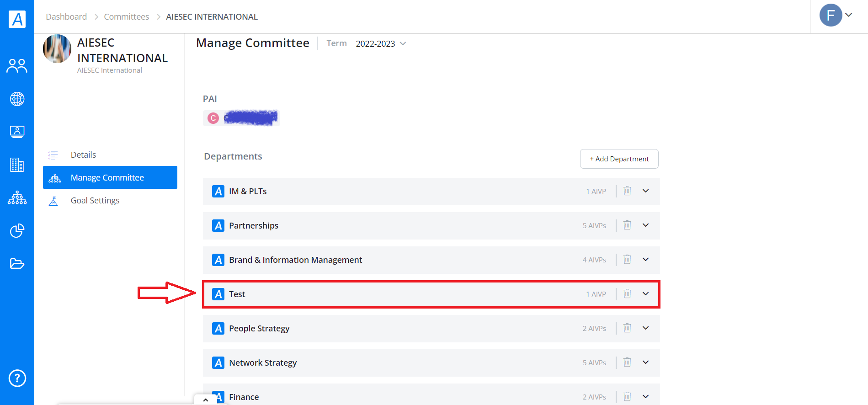Open the user F account menu
This screenshot has width=868, height=405.
pos(836,15)
